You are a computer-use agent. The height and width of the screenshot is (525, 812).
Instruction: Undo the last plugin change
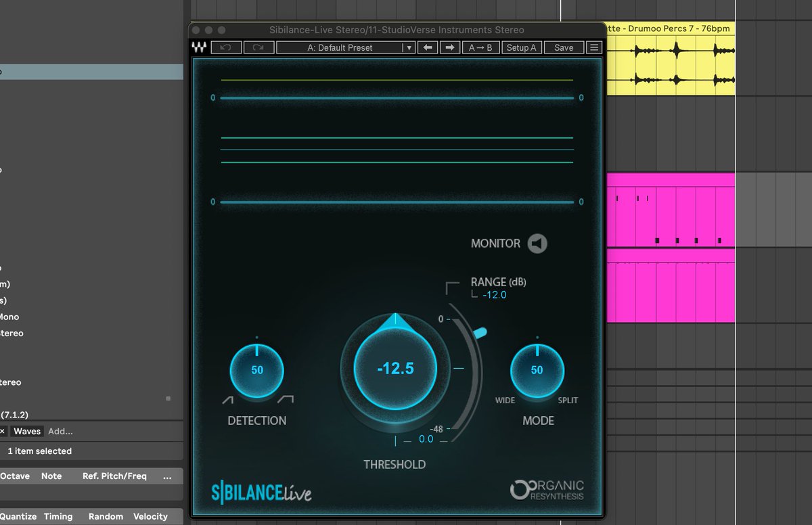point(226,47)
